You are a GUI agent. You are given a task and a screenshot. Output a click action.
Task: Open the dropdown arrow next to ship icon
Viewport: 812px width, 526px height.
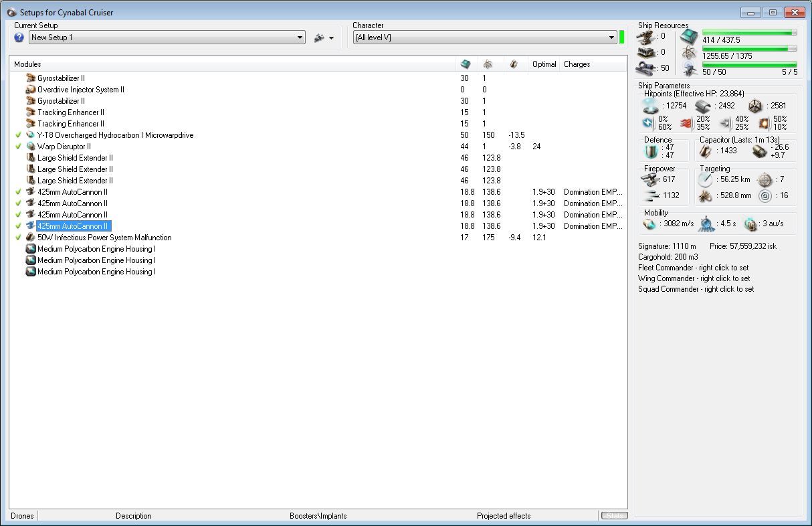pos(331,39)
